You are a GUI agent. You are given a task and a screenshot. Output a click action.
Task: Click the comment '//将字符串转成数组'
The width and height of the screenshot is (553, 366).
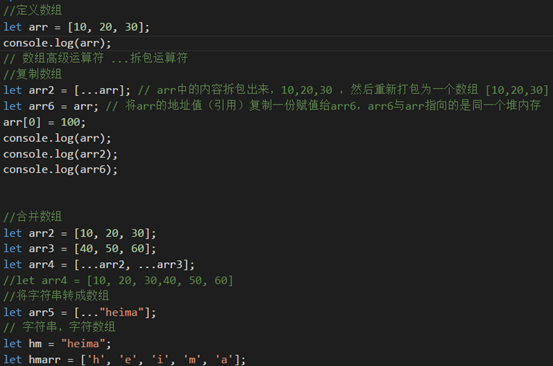[56, 296]
